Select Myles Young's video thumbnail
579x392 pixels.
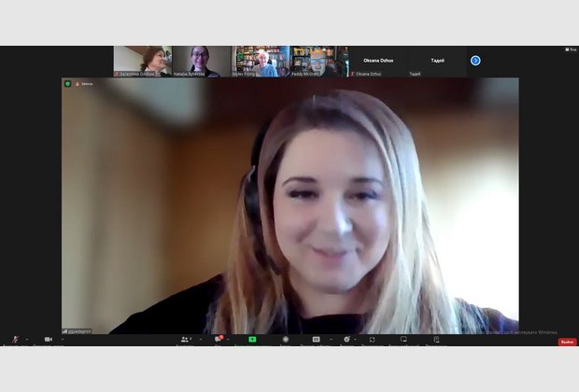point(261,62)
